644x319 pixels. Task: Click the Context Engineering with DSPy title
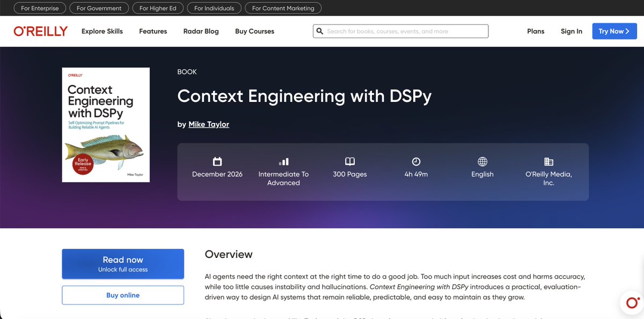click(304, 96)
